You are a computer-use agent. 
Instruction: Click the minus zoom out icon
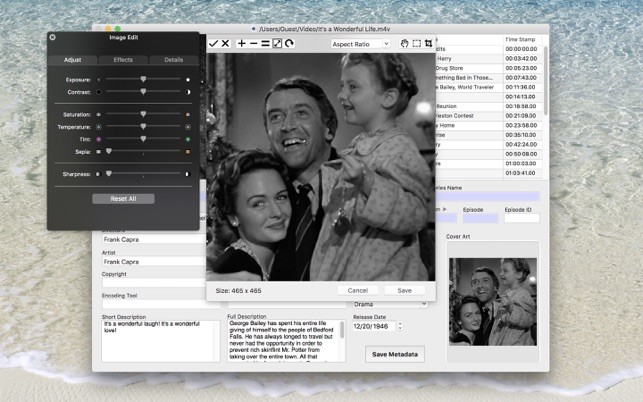[x=253, y=44]
